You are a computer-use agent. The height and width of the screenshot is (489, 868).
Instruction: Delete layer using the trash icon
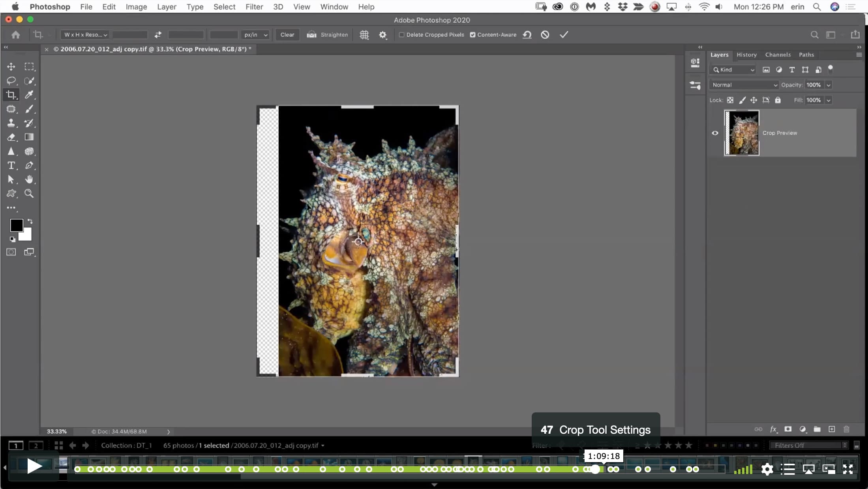(846, 429)
